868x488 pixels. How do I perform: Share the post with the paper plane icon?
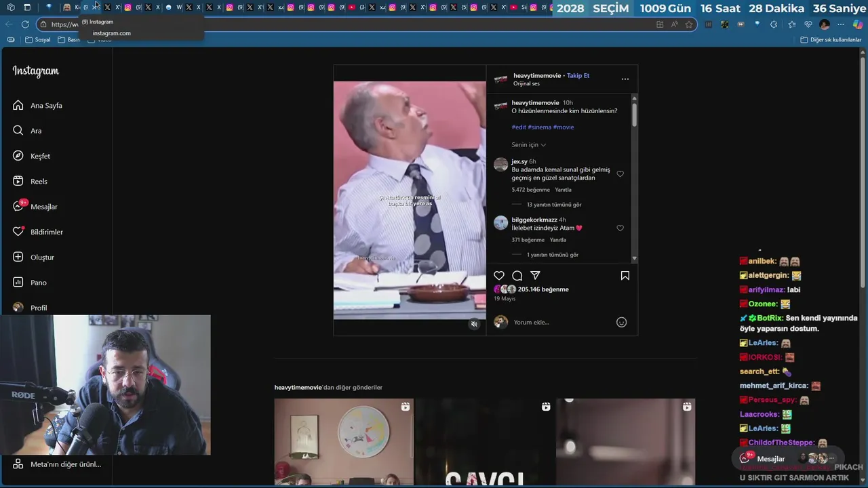tap(536, 276)
